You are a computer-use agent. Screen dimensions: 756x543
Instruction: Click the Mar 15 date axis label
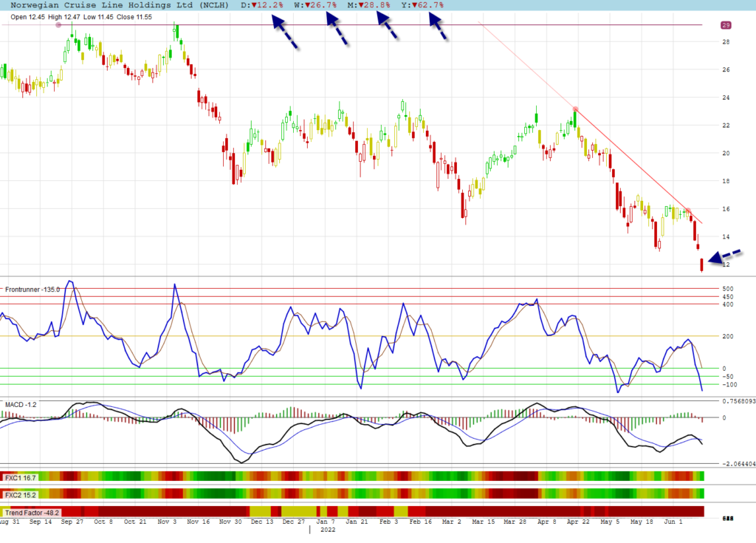click(x=484, y=522)
